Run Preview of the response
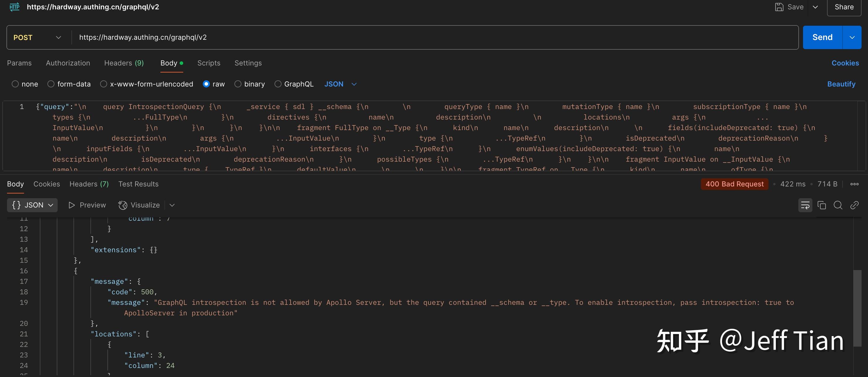868x377 pixels. 87,205
